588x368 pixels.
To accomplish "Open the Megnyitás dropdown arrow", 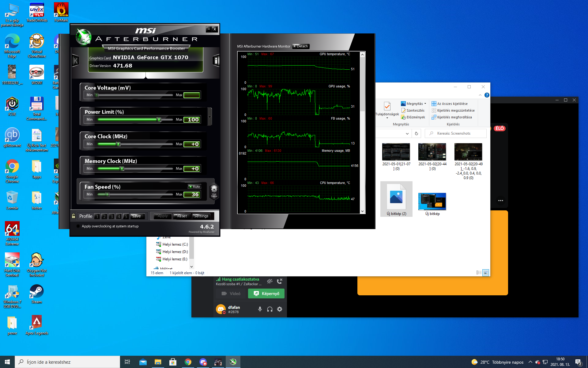I will (x=425, y=104).
